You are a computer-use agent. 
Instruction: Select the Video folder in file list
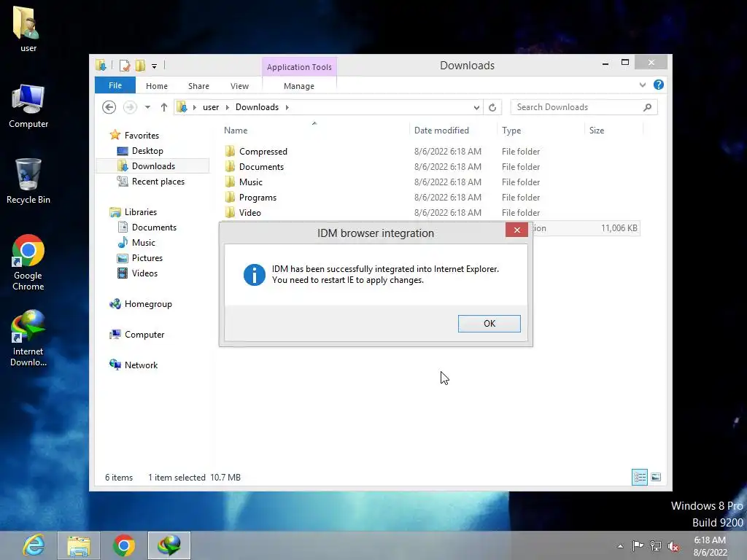click(249, 212)
